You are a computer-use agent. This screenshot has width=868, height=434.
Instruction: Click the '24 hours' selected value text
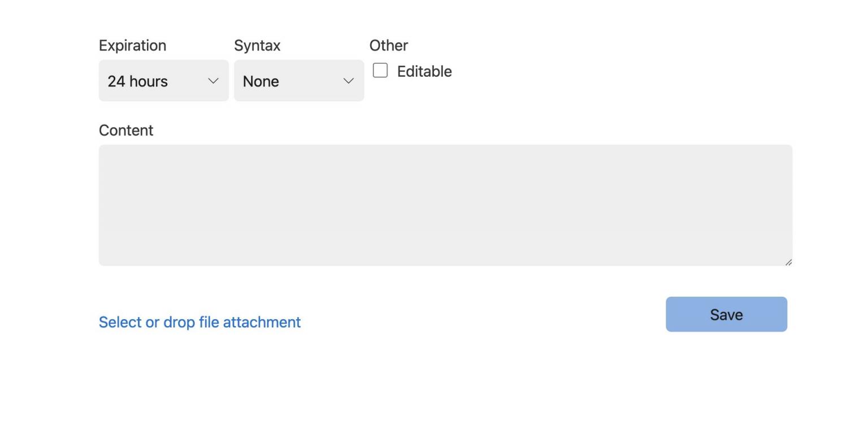(x=137, y=81)
